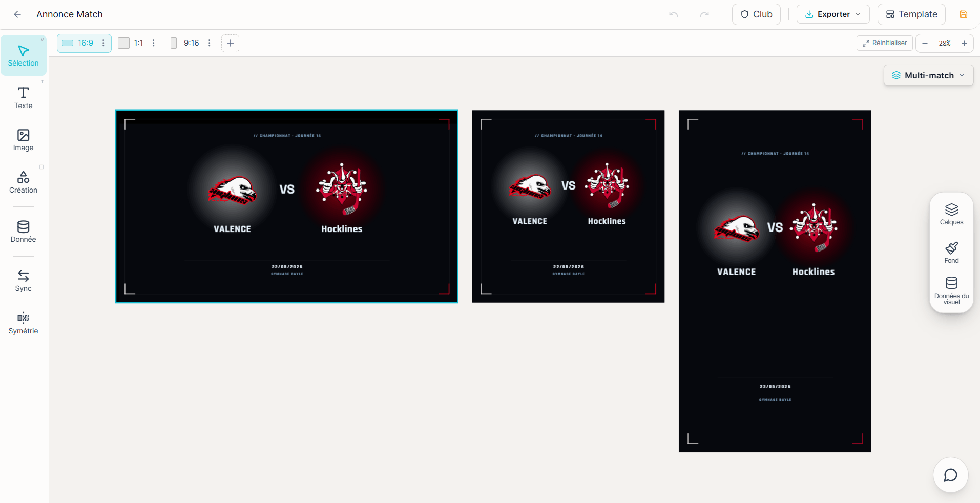Screen dimensions: 980x503
Task: Select the Valence eagle logo in 1:1 canvas
Action: (x=530, y=186)
